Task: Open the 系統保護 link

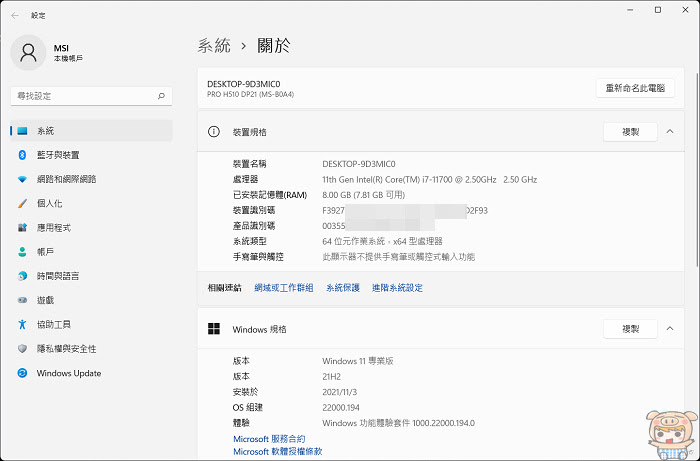Action: click(x=343, y=288)
